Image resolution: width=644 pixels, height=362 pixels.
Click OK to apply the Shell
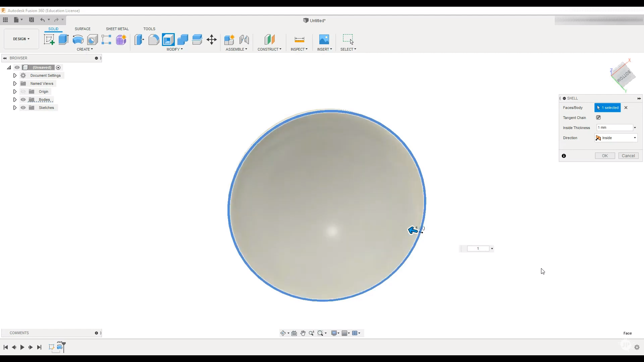(605, 156)
